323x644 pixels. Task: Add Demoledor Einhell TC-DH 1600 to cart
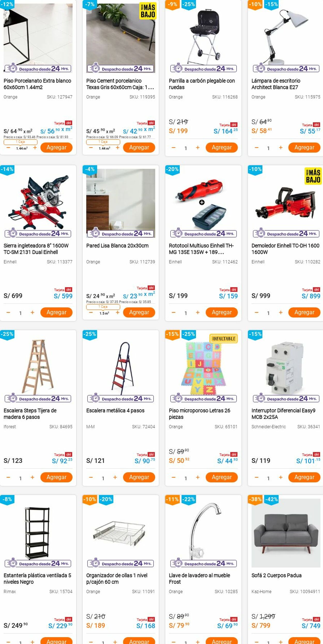coord(304,312)
